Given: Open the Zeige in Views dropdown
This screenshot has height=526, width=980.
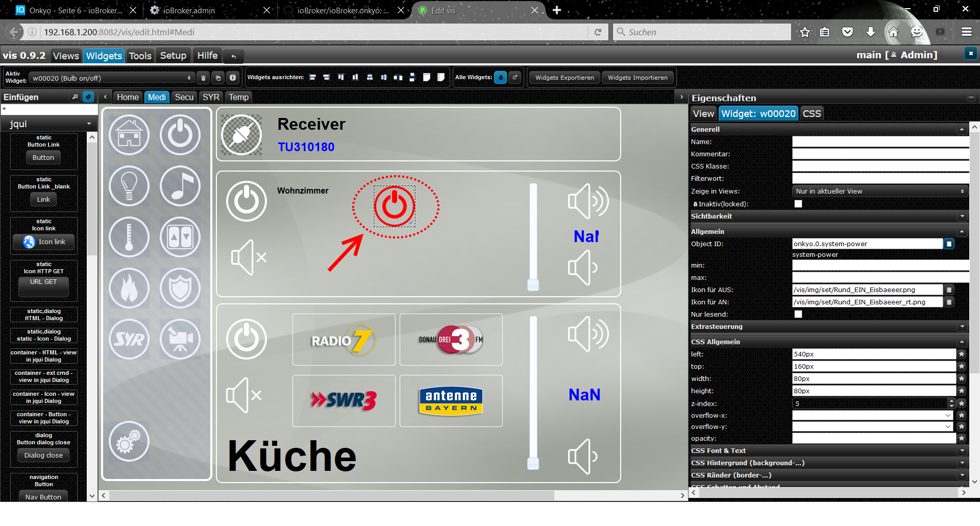Looking at the screenshot, I should pos(880,191).
